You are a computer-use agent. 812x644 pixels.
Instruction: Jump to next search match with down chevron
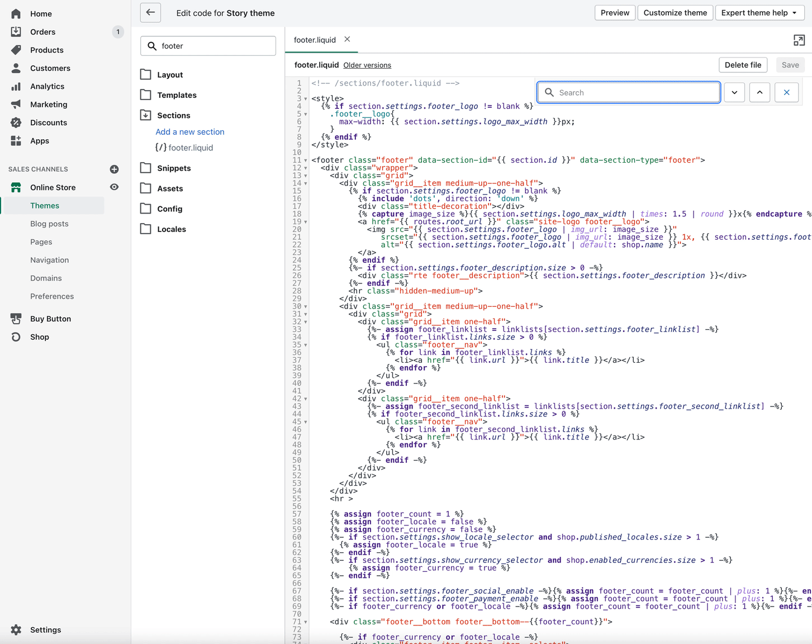pyautogui.click(x=734, y=92)
